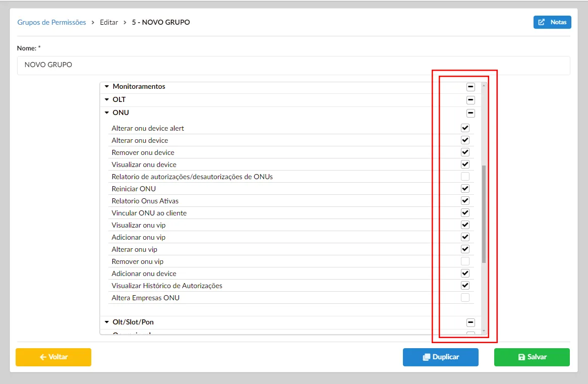The image size is (588, 384).
Task: Check Altera Empresas ONU permission
Action: [465, 298]
